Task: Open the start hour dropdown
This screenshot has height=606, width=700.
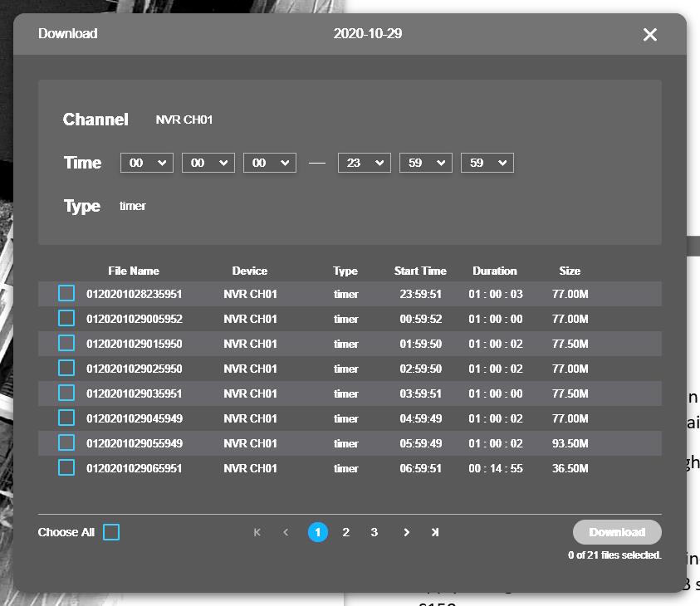Action: tap(147, 163)
